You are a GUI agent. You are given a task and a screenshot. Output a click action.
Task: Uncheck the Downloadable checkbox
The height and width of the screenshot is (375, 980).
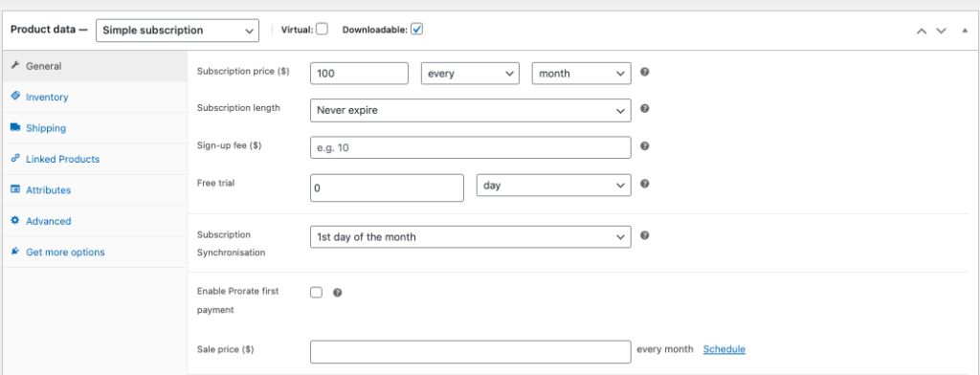417,29
